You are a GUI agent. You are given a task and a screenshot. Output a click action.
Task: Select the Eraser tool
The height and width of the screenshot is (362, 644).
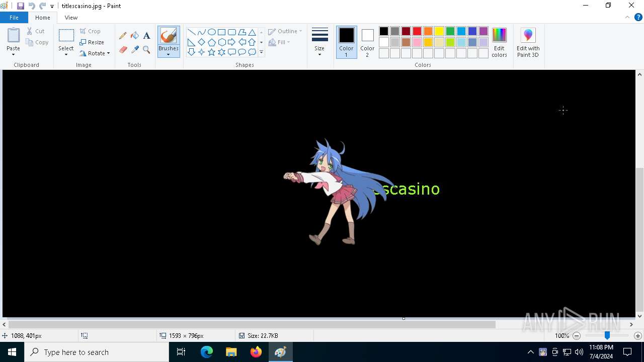coord(123,50)
